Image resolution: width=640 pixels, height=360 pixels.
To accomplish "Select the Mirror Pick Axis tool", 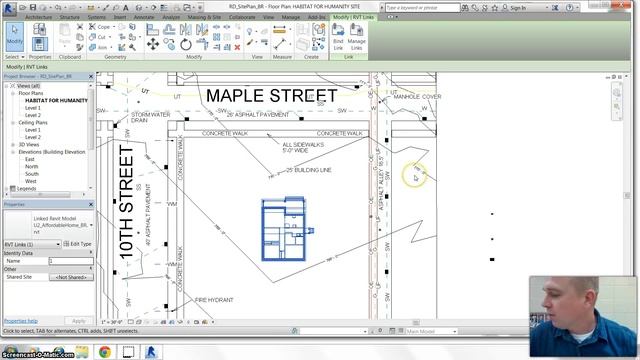I will coord(186,29).
